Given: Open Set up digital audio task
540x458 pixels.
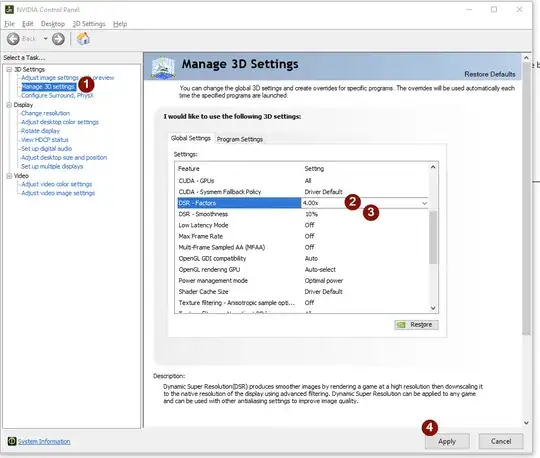Looking at the screenshot, I should [x=46, y=149].
